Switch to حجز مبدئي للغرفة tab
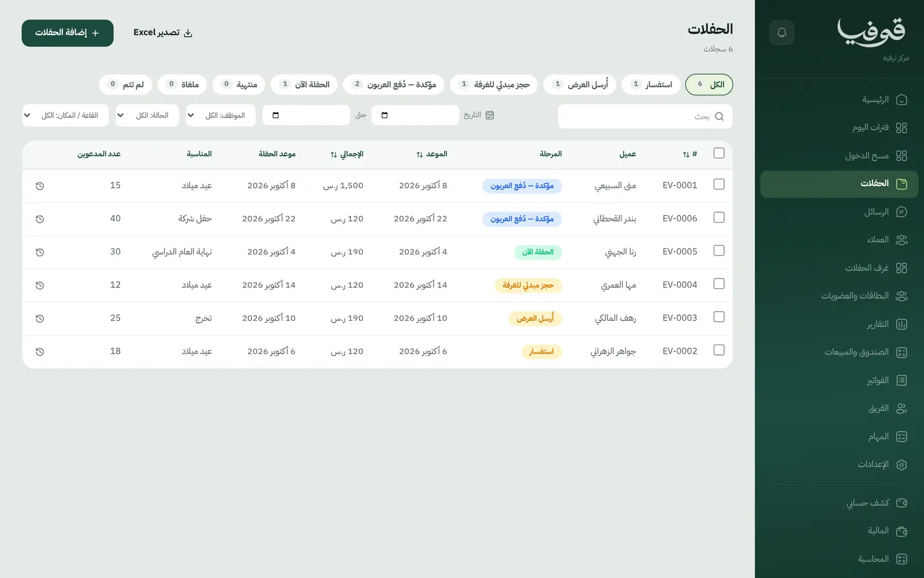 (494, 84)
